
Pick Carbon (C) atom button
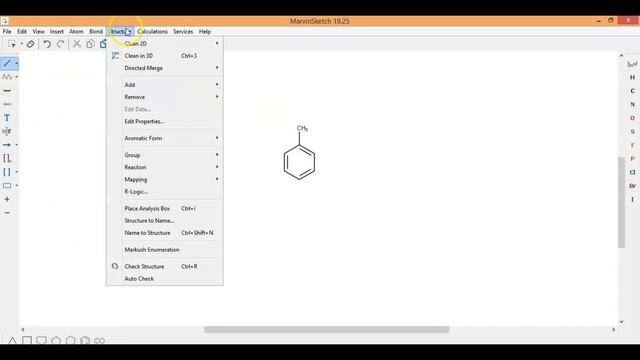tap(632, 91)
